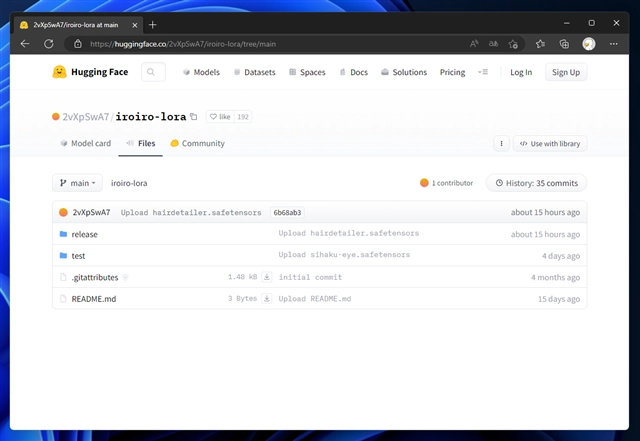Switch to the Files tab
The height and width of the screenshot is (441, 640).
coord(140,143)
